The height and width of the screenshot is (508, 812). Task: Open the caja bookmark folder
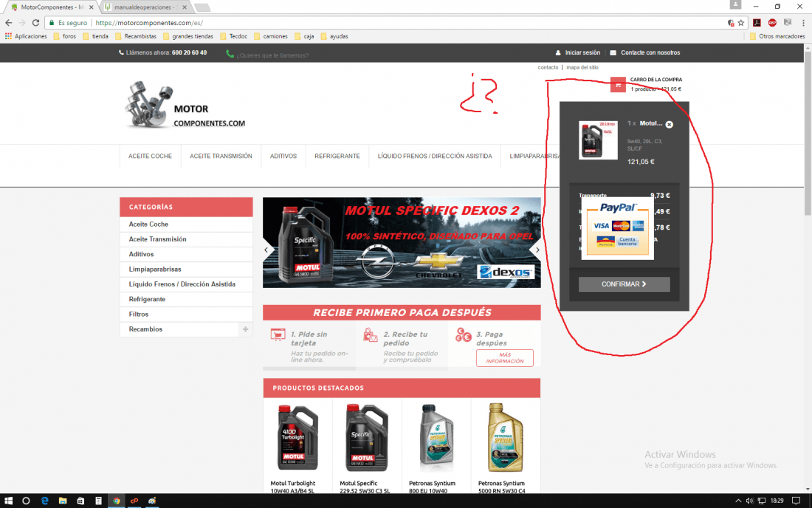(304, 36)
